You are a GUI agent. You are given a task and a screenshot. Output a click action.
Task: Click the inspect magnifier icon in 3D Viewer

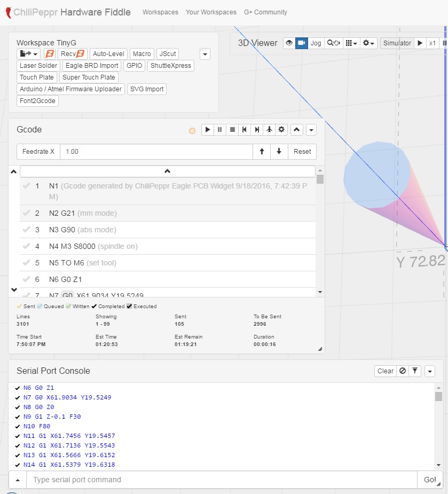tap(334, 43)
